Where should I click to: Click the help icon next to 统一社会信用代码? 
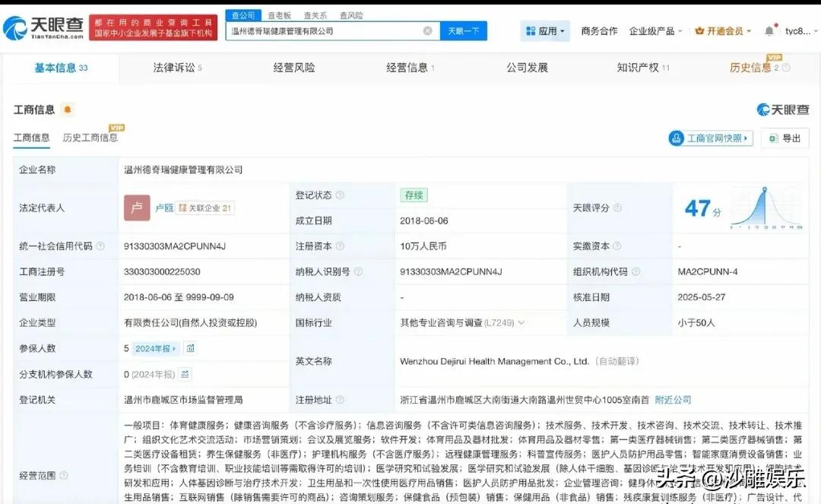[x=100, y=246]
